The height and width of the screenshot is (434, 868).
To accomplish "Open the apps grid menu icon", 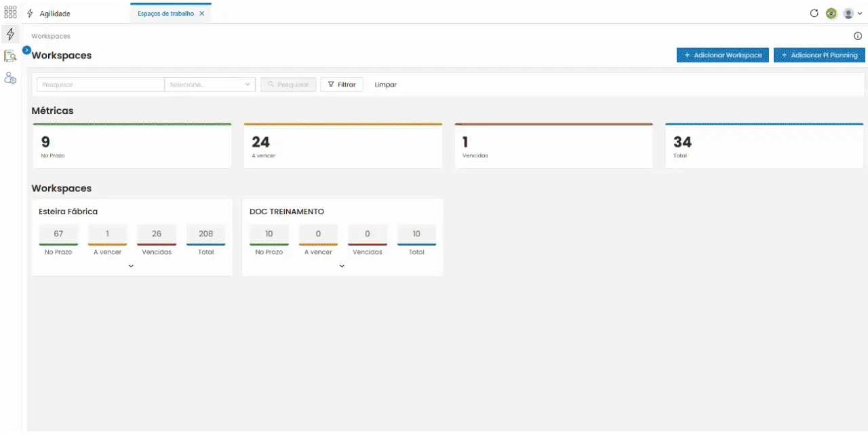I will (10, 13).
